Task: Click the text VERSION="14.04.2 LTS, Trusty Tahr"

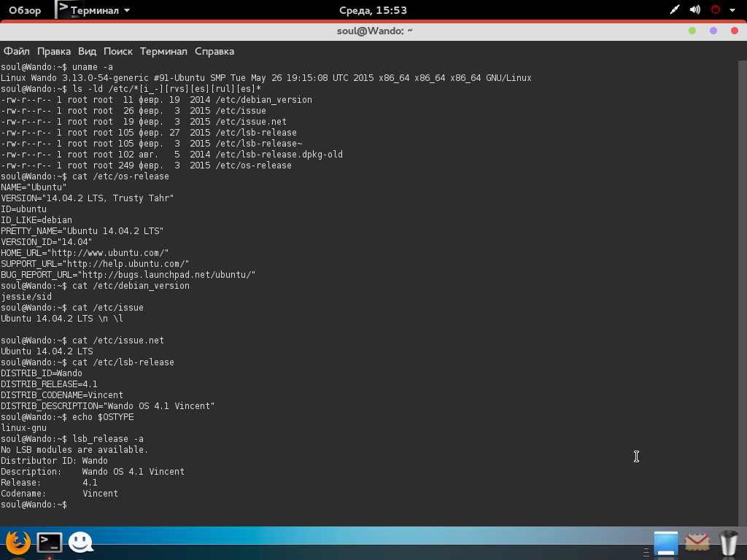Action: coord(88,198)
